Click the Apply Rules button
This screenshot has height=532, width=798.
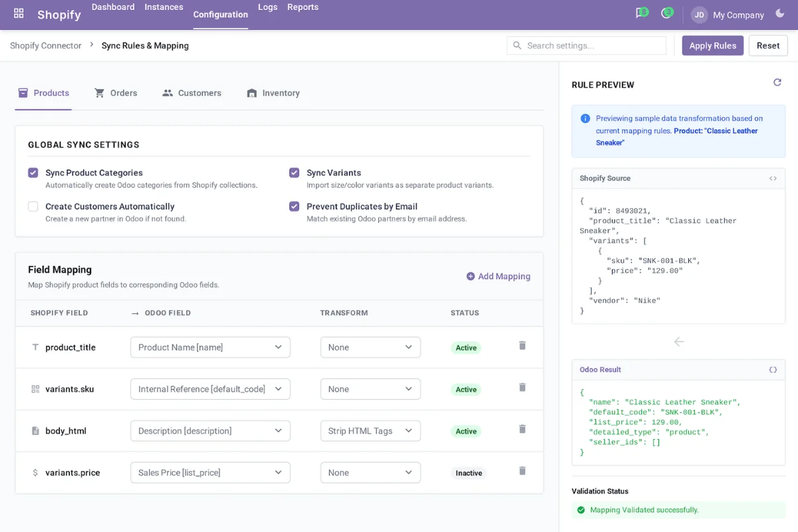[713, 45]
